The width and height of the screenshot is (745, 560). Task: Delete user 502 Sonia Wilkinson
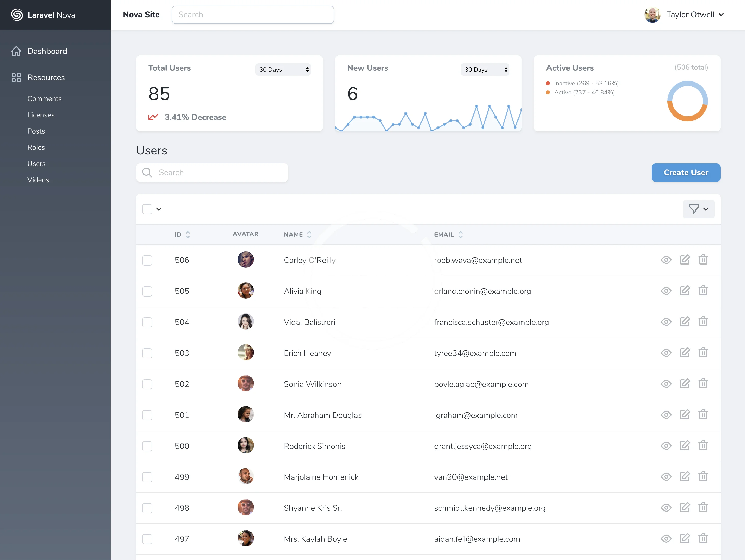(703, 384)
